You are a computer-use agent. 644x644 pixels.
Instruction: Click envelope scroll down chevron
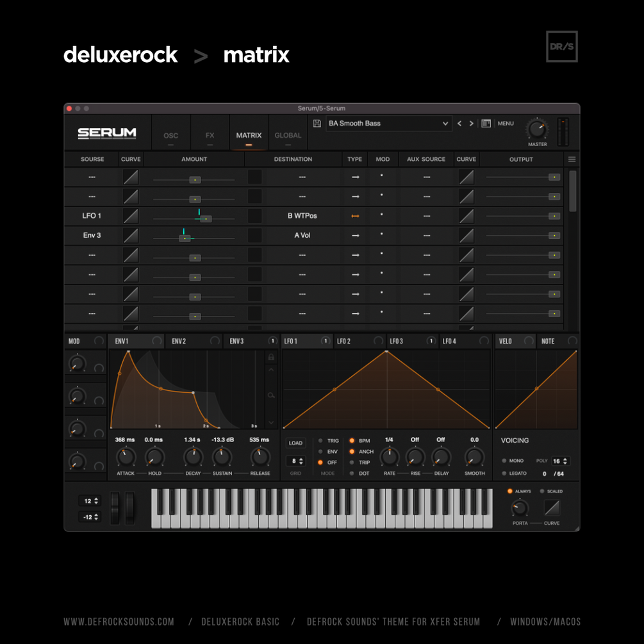[271, 422]
